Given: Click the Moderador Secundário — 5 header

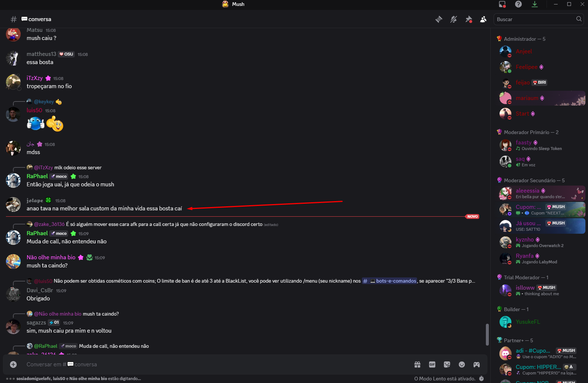Looking at the screenshot, I should pos(534,180).
